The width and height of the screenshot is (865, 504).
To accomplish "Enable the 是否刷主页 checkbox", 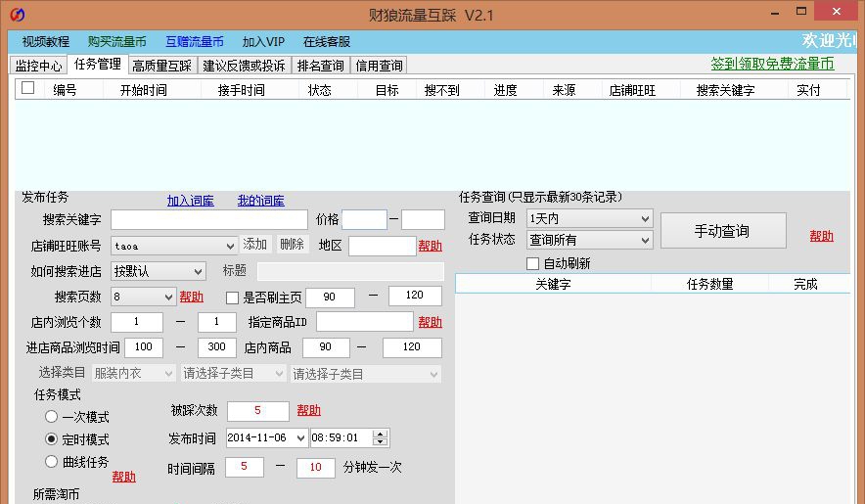I will coord(232,298).
